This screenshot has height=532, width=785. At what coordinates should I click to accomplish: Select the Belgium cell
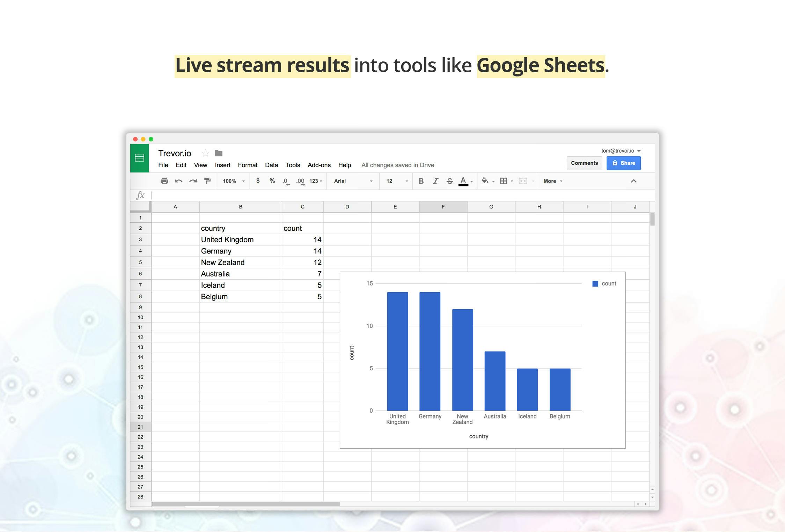click(x=241, y=296)
